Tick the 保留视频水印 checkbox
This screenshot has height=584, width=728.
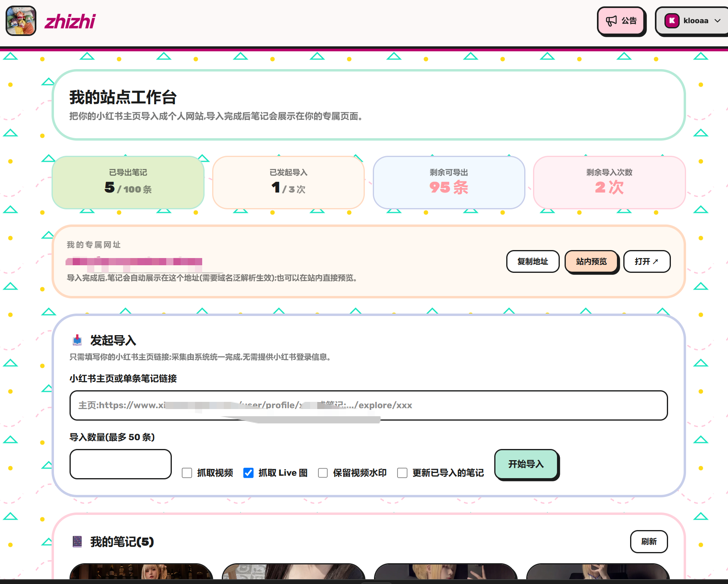pos(323,473)
